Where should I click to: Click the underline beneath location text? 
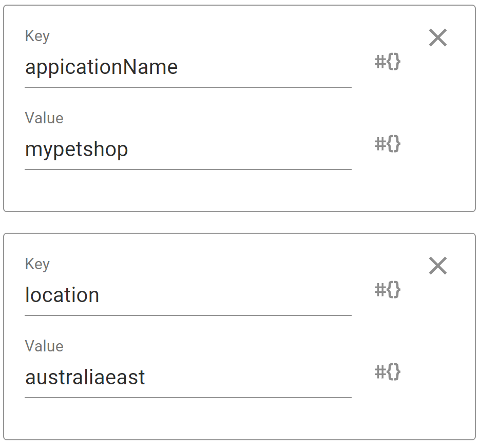[x=188, y=315]
